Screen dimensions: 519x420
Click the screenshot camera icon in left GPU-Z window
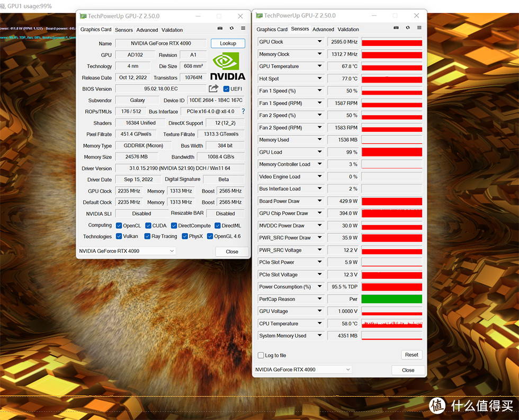coord(220,29)
